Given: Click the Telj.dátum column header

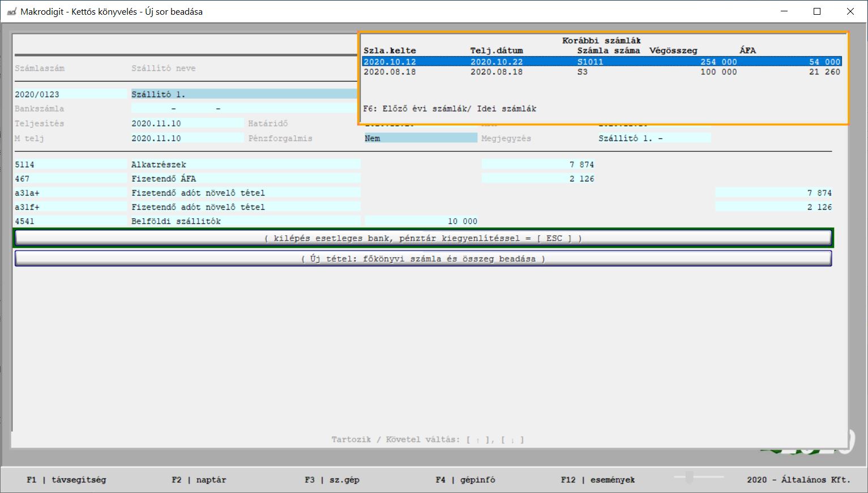Looking at the screenshot, I should pyautogui.click(x=497, y=50).
